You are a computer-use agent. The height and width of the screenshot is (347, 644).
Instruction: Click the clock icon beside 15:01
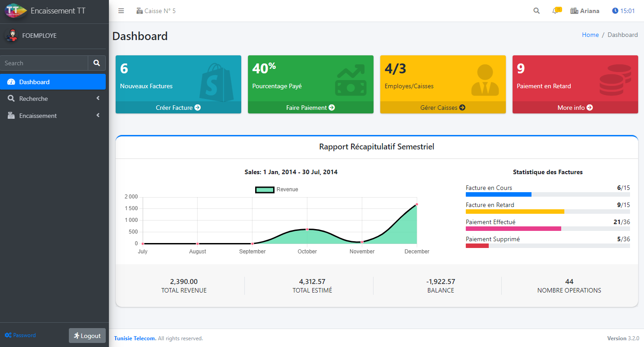(615, 11)
